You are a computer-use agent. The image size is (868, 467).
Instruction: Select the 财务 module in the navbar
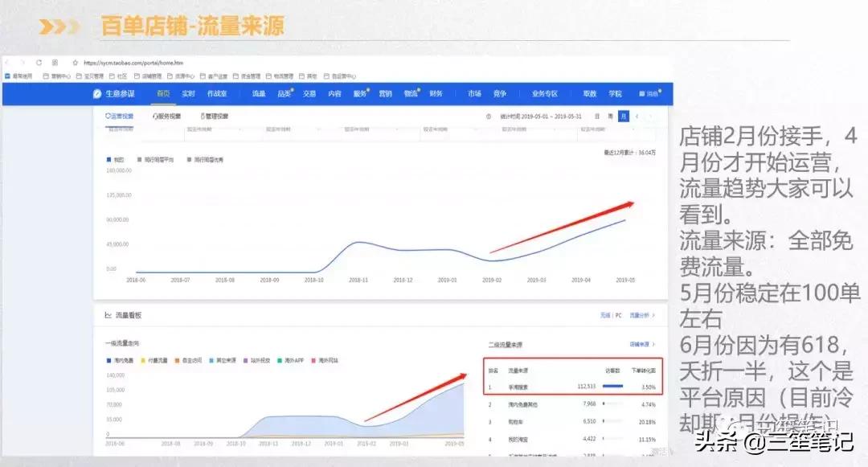(x=436, y=92)
